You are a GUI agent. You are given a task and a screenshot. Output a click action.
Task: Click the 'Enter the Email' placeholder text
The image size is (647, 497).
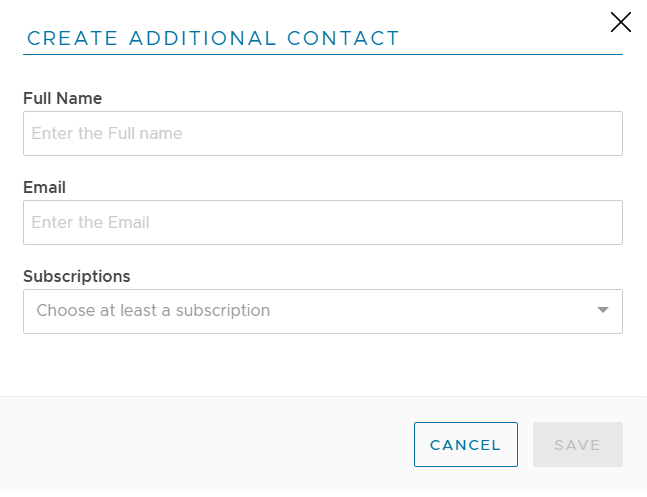(90, 222)
